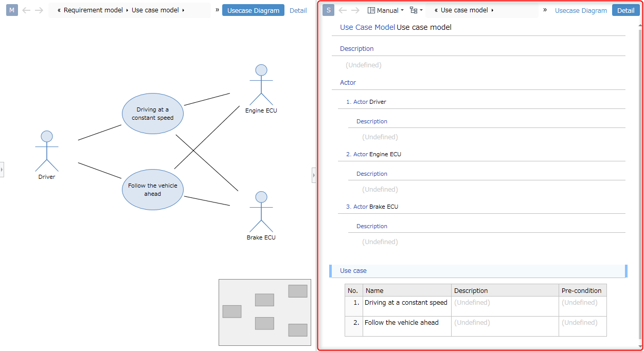Open '2. Actor Engine ECU' entry

click(x=373, y=154)
